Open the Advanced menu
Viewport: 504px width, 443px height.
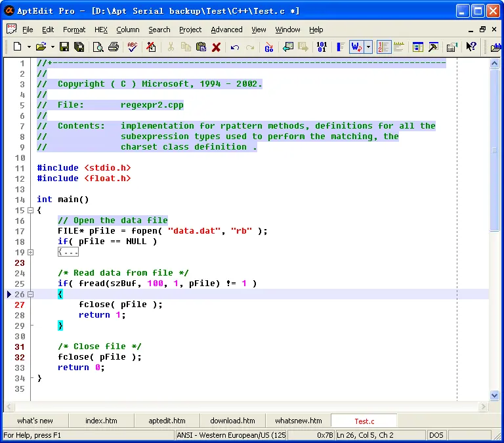[x=226, y=30]
